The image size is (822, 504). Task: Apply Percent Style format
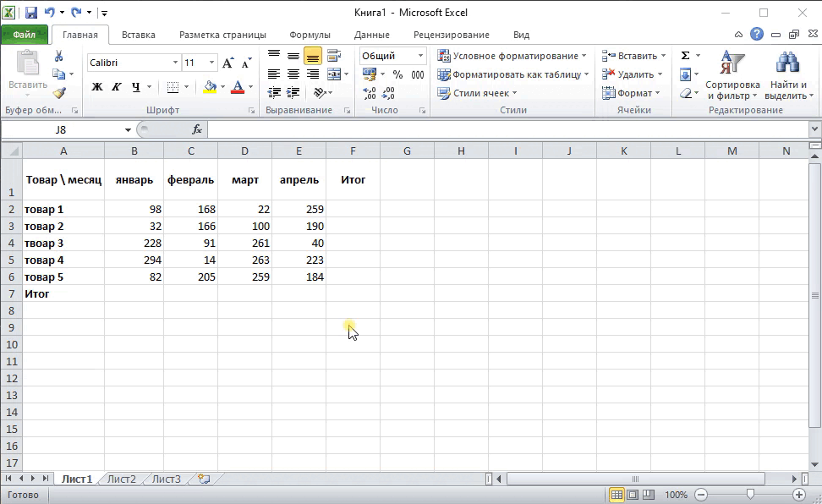point(398,74)
